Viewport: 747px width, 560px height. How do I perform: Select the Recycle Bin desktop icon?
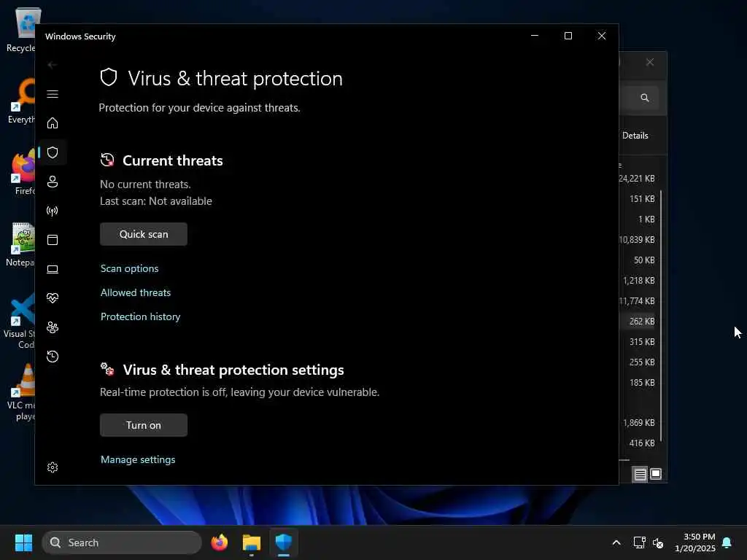20,29
